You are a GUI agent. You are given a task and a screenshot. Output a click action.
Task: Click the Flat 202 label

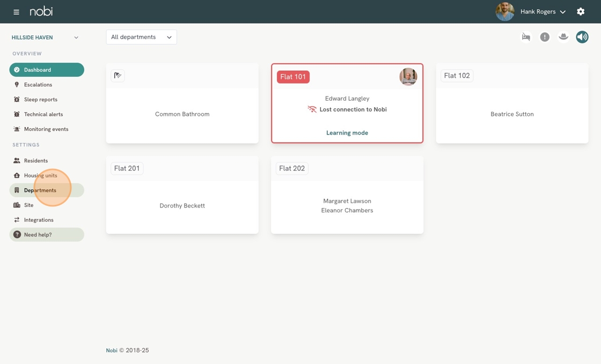pyautogui.click(x=292, y=168)
